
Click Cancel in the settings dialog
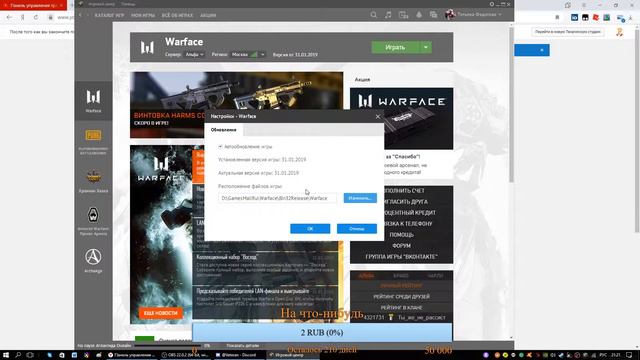click(357, 229)
